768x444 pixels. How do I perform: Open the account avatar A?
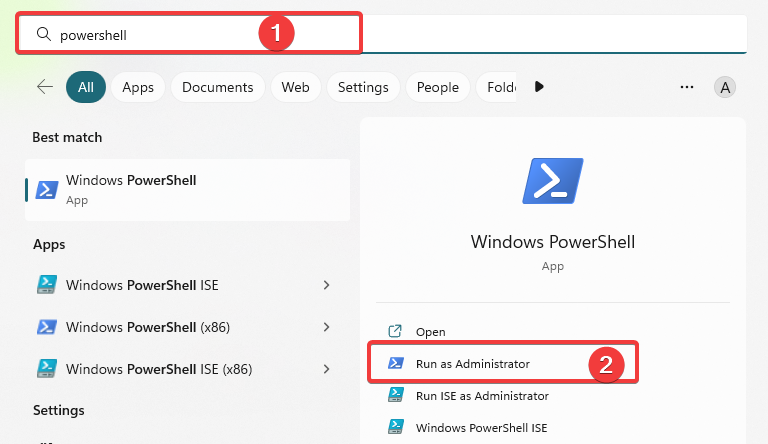(725, 87)
